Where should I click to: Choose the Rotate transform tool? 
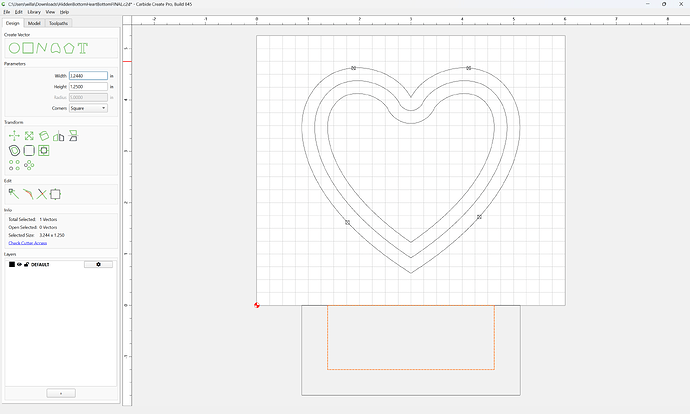point(44,136)
